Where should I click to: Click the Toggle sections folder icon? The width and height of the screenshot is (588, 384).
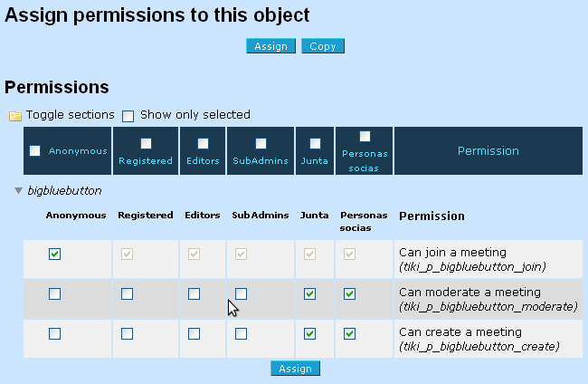pos(15,116)
